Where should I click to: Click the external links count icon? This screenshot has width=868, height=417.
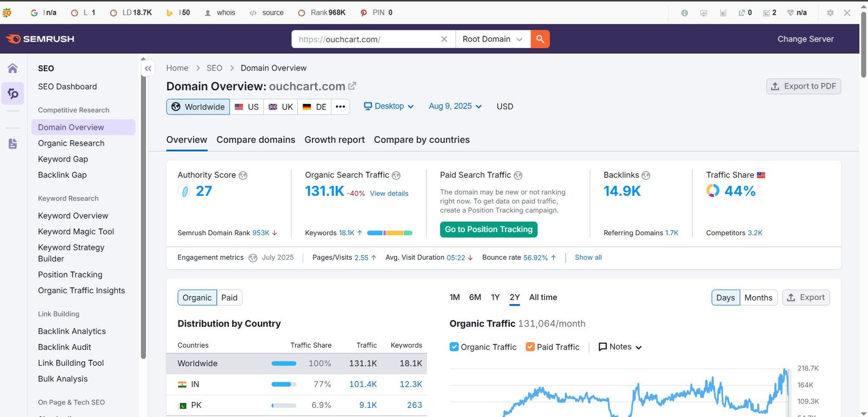pyautogui.click(x=742, y=12)
